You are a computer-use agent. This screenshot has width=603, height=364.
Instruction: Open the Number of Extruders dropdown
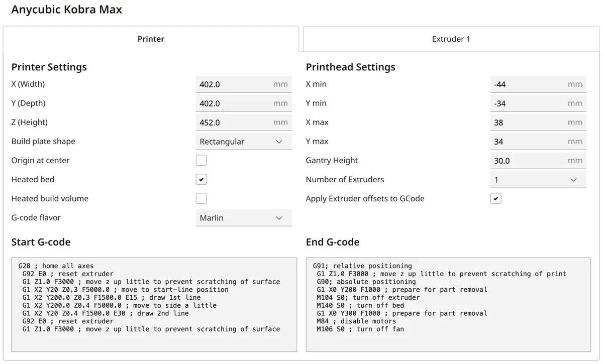[x=538, y=180]
